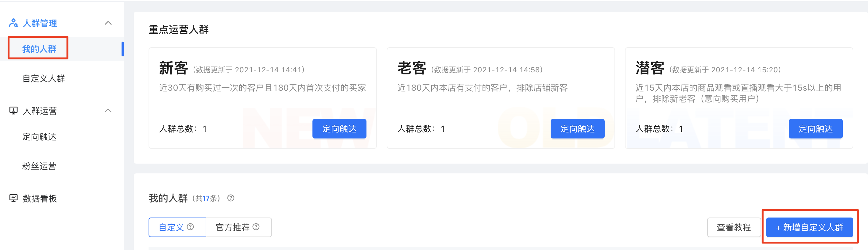Switch to the 官方推荐 tab

(233, 227)
